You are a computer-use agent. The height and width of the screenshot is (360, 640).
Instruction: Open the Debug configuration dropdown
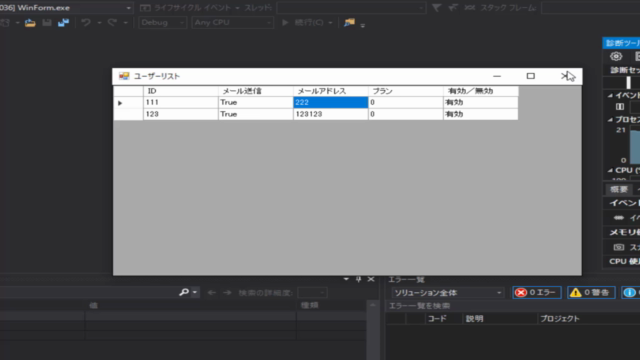[x=162, y=22]
